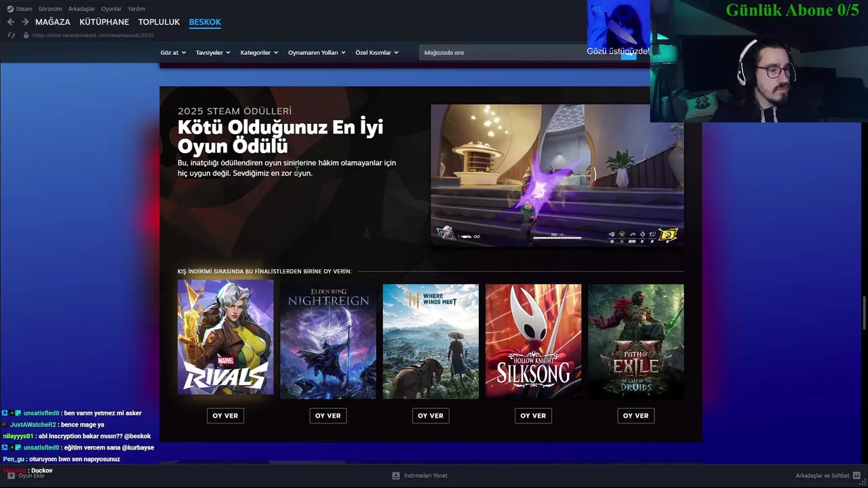Click the downloads icon beside İndirmeleri Yönet
This screenshot has width=868, height=488.
[397, 476]
